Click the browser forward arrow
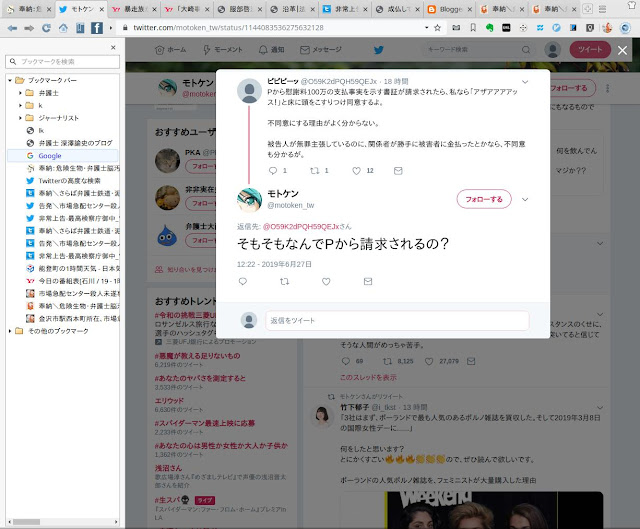 [29, 28]
